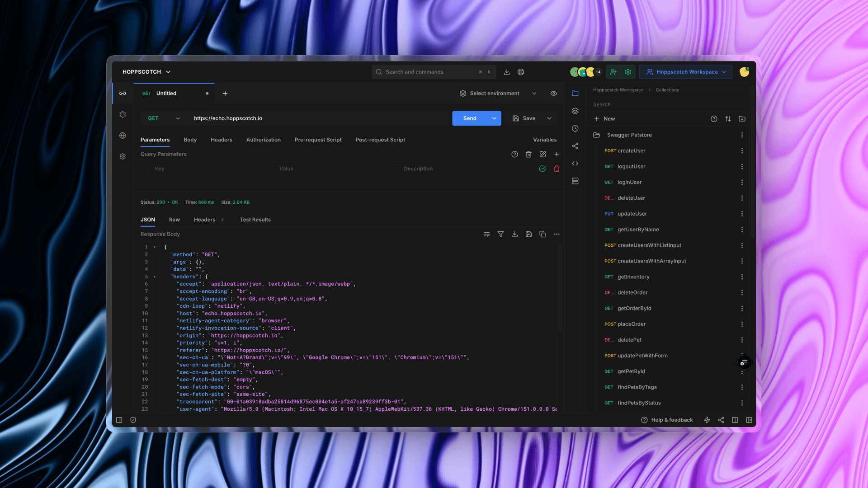Focus the Search and commands box
Image resolution: width=868 pixels, height=488 pixels.
[434, 72]
